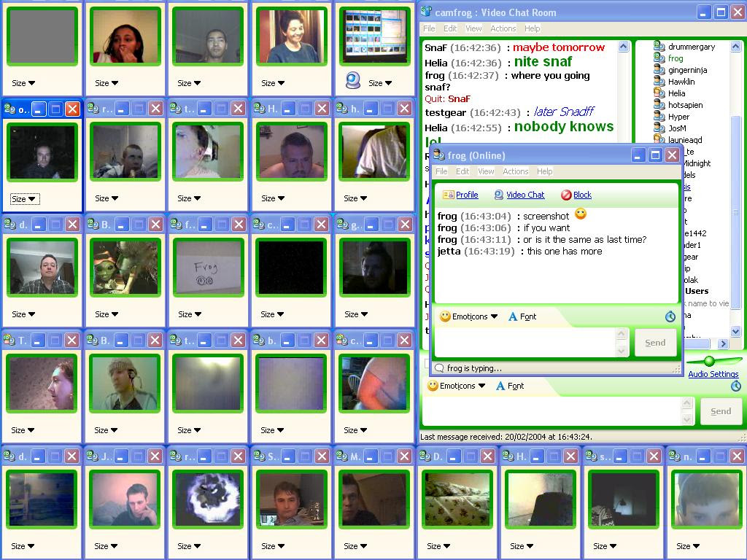Click Send button in frog private chat
747x560 pixels.
(x=655, y=343)
